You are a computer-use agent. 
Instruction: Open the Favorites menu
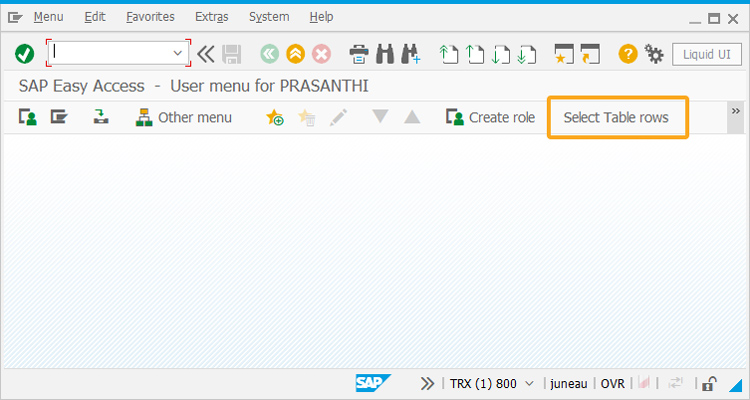[x=150, y=17]
